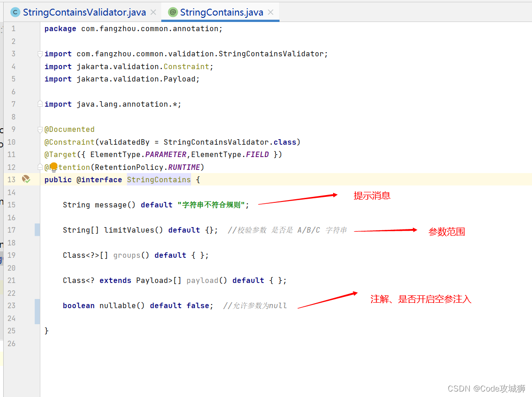
Task: Close the StringContainsValidator.java tab
Action: 154,12
